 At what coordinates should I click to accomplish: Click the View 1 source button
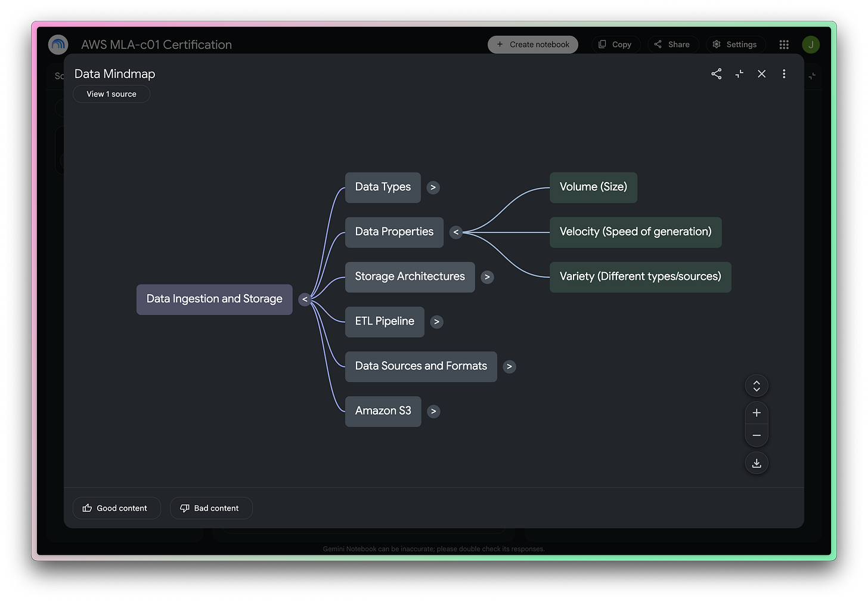[111, 94]
